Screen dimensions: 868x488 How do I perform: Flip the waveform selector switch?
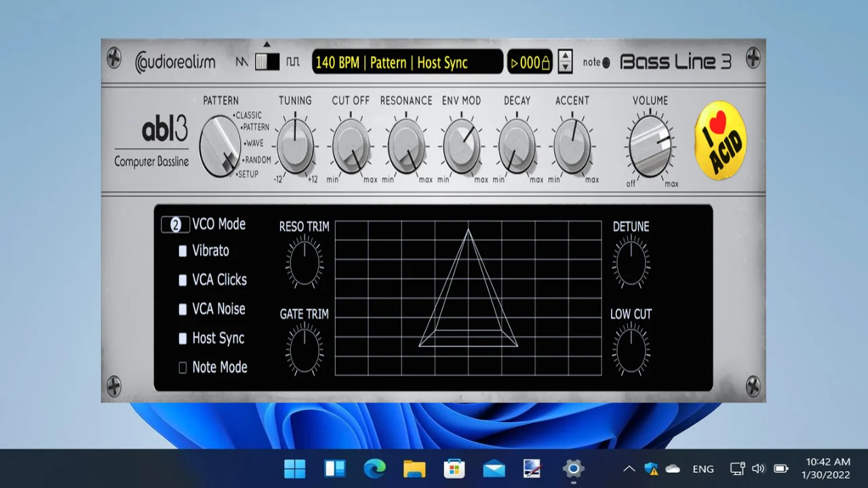point(267,62)
